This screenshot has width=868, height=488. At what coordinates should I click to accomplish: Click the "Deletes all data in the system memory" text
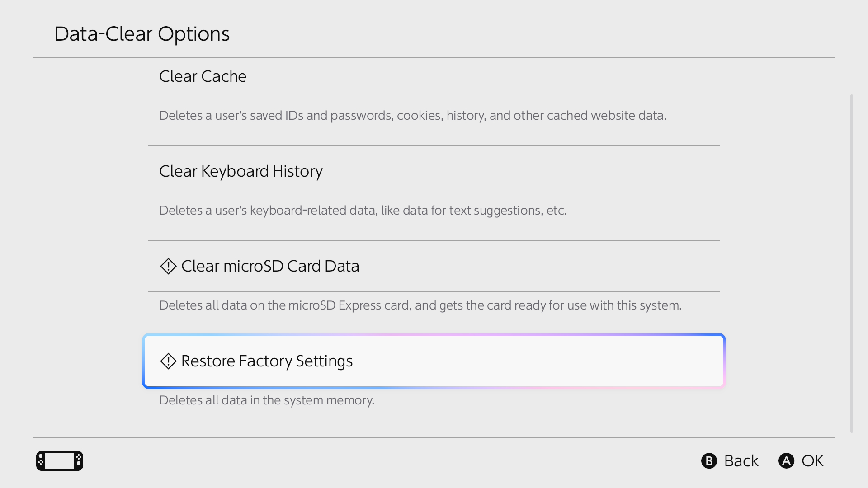point(266,400)
